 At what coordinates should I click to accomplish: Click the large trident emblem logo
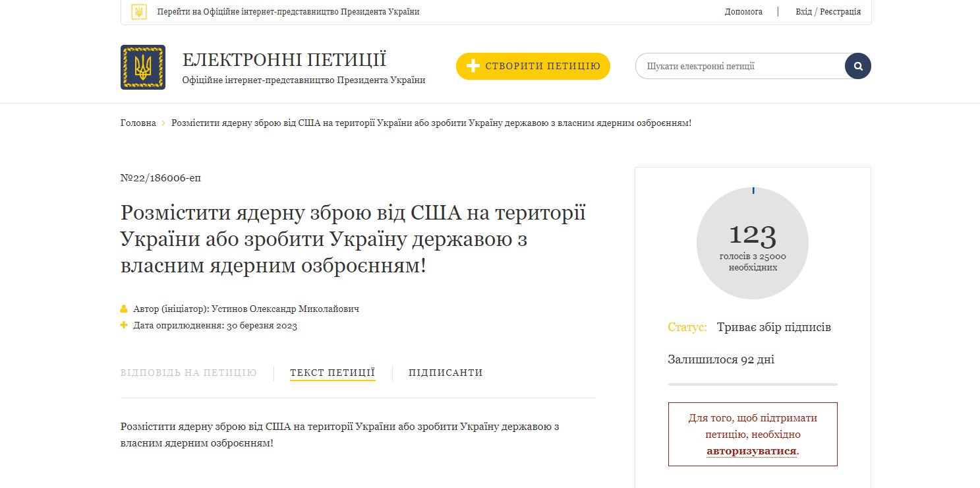pos(142,67)
